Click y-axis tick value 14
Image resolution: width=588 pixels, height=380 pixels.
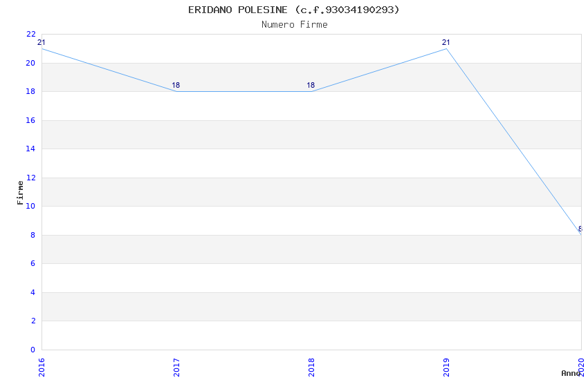[x=30, y=149]
